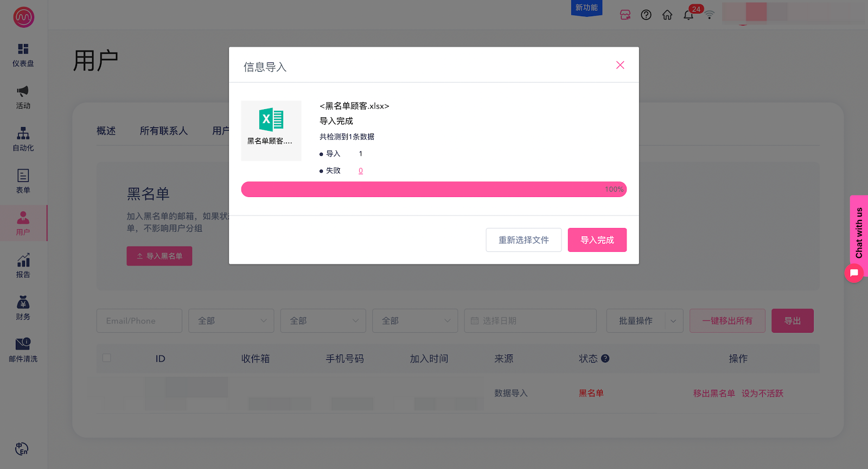Viewport: 868px width, 469px height.
Task: Click the notification bell icon
Action: (x=688, y=15)
